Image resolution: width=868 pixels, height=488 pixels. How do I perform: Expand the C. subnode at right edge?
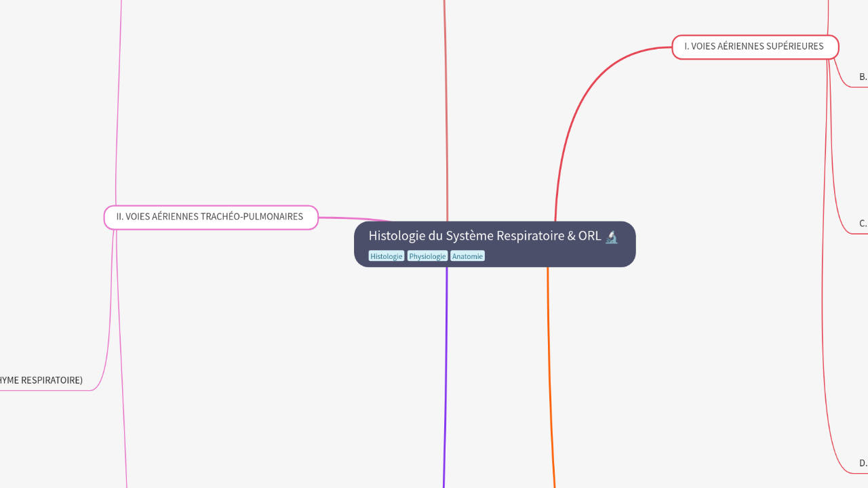(863, 223)
